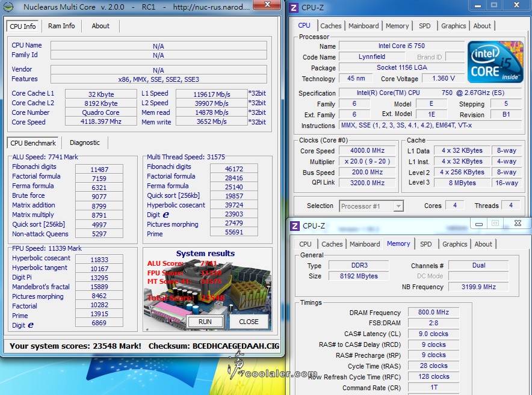
Task: Click the CPU-Z logo icon in top window
Action: (x=294, y=7)
